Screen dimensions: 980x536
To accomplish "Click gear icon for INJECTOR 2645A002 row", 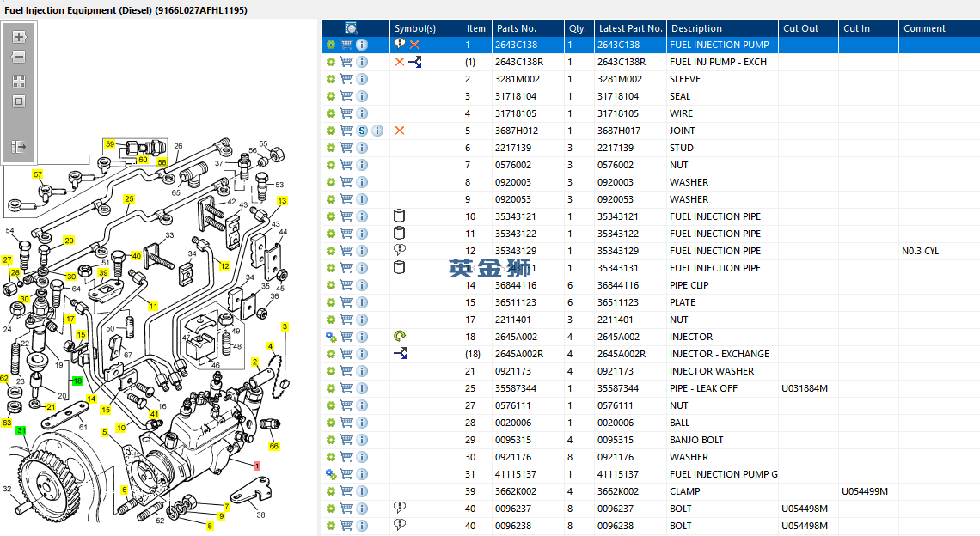I will (x=331, y=337).
